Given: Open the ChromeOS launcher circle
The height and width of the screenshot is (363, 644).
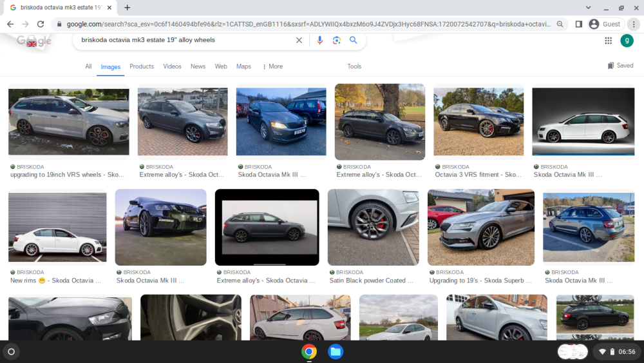Looking at the screenshot, I should (12, 351).
